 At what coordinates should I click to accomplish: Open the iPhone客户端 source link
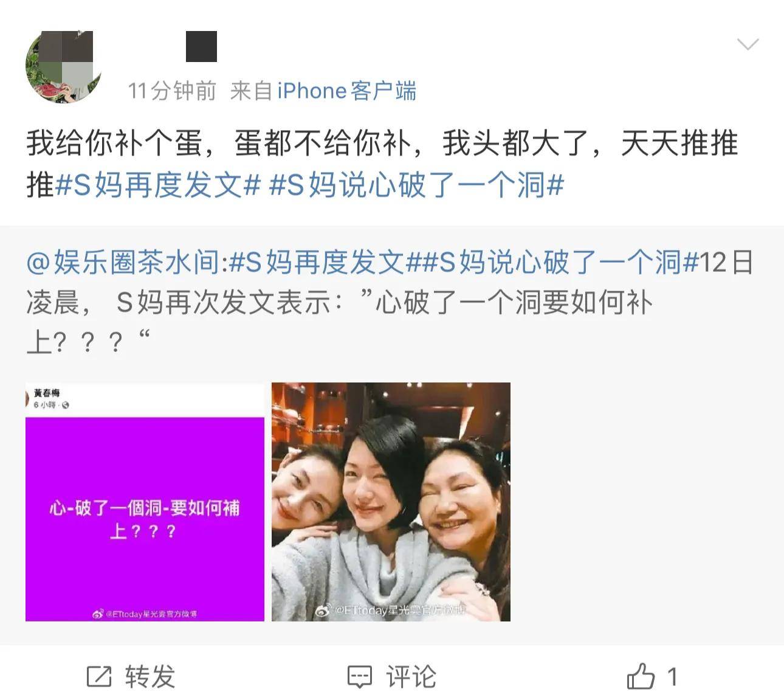click(x=347, y=91)
